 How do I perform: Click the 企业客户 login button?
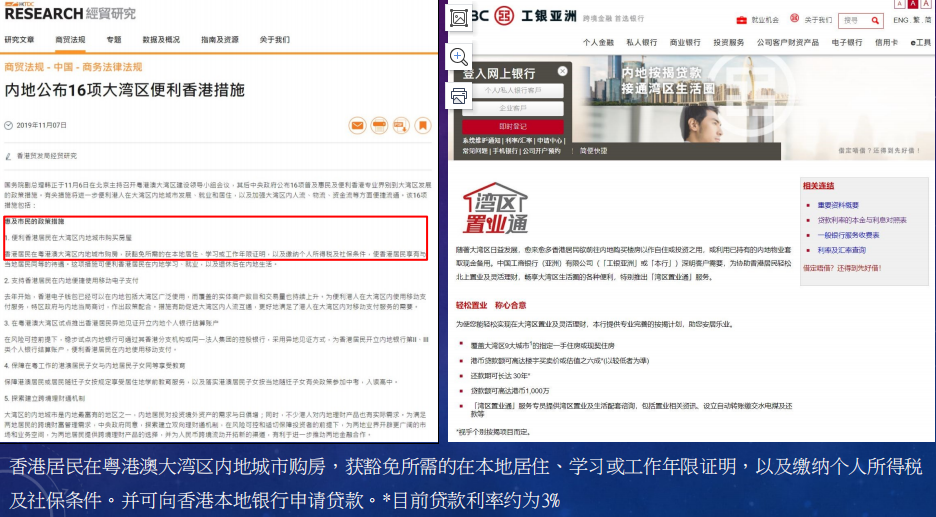[513, 108]
